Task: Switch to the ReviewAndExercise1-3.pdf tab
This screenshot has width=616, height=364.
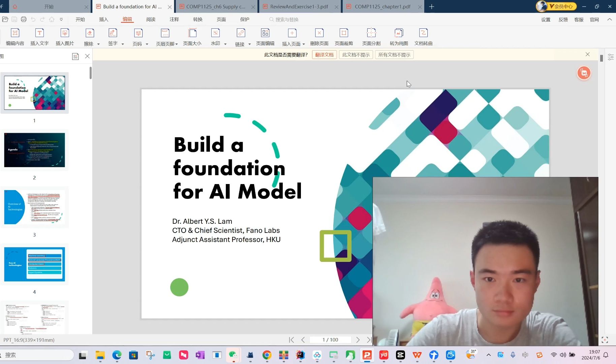Action: click(x=299, y=6)
